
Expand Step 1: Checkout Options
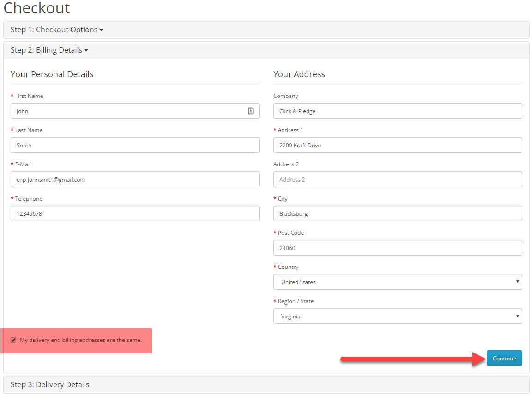(57, 30)
